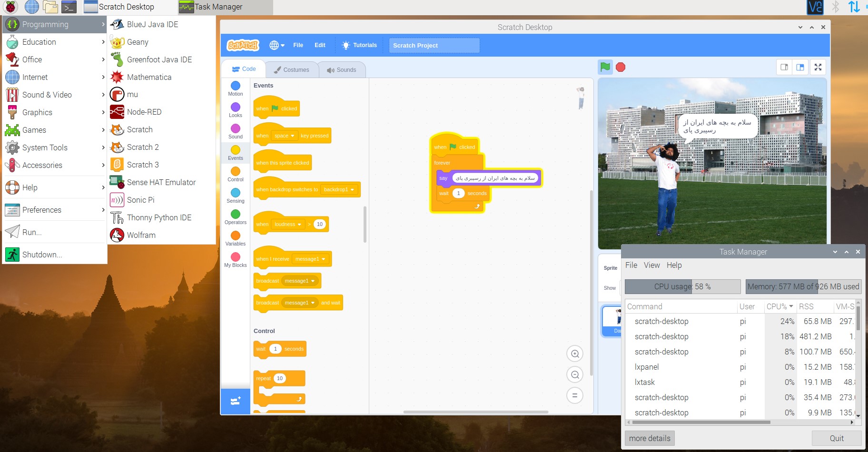Expand the space key dropdown in block
This screenshot has width=868, height=452.
(285, 136)
